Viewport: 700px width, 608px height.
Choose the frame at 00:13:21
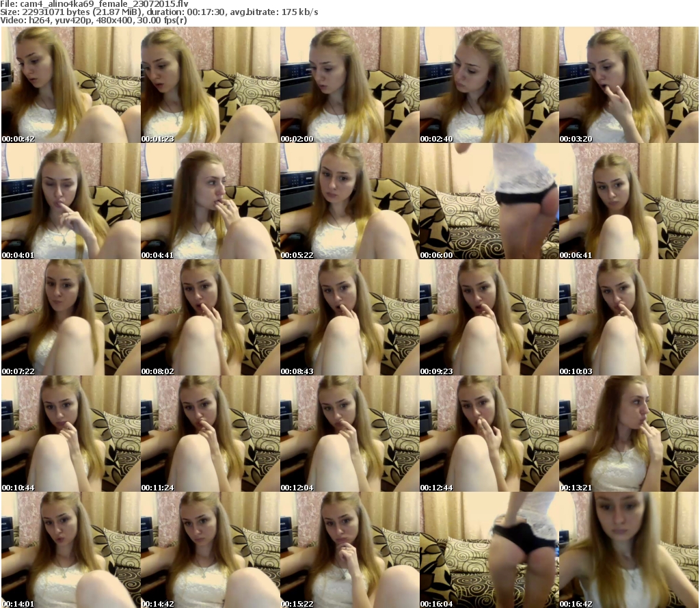click(x=629, y=434)
